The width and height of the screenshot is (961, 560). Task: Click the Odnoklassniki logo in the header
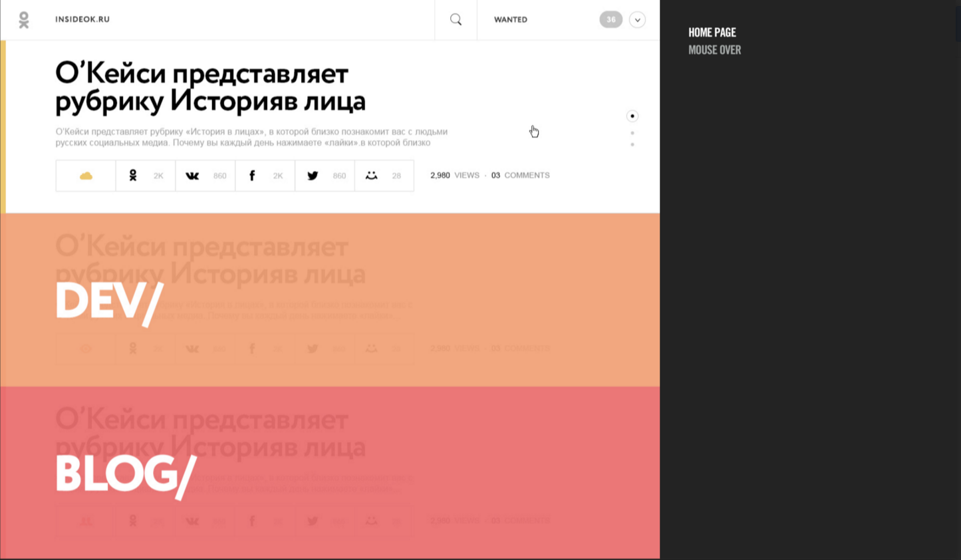tap(24, 20)
